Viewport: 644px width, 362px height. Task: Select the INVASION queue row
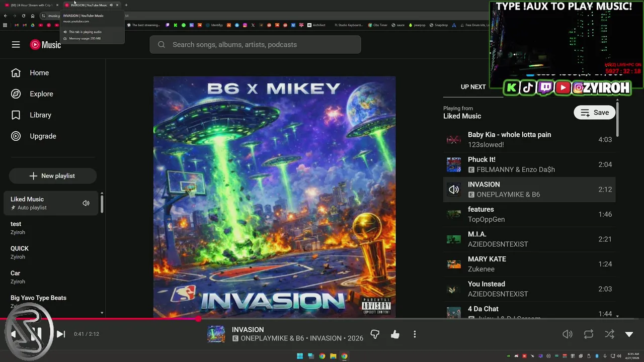(x=529, y=190)
